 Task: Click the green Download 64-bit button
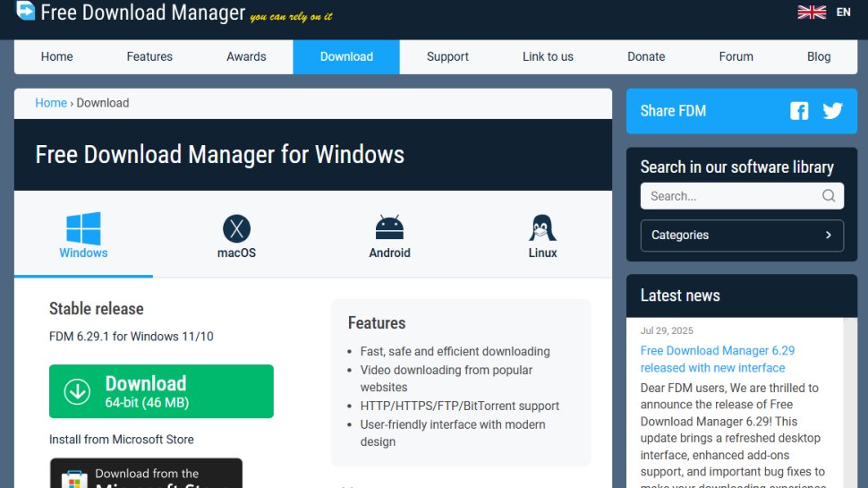pyautogui.click(x=161, y=391)
